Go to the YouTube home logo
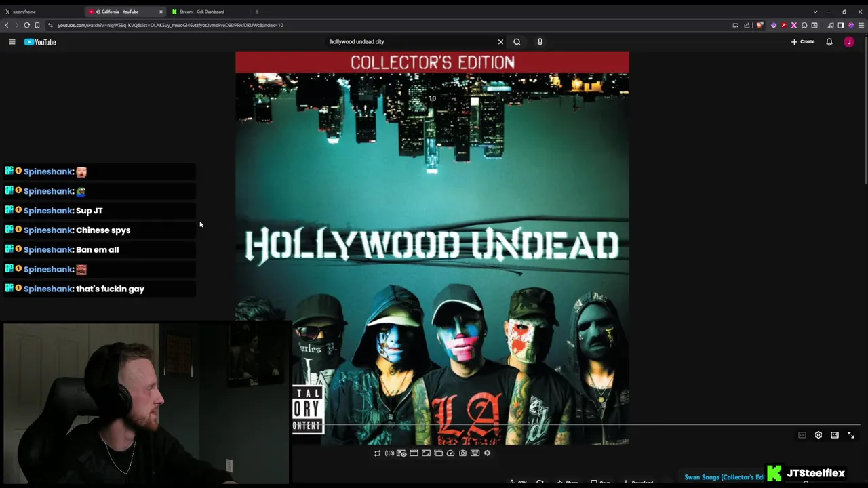Viewport: 868px width, 488px height. pos(40,42)
